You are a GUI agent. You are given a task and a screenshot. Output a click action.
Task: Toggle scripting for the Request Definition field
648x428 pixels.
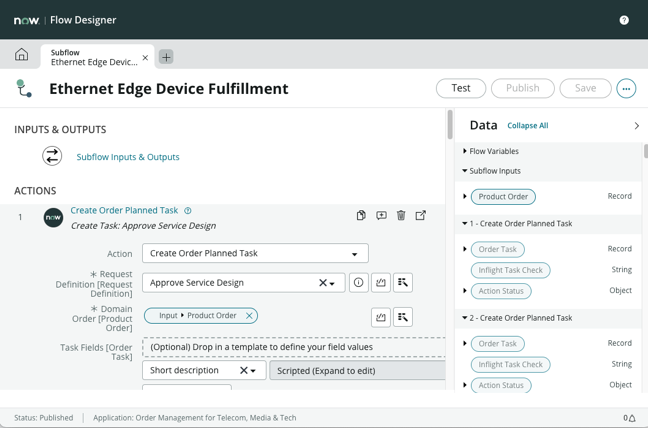[381, 283]
